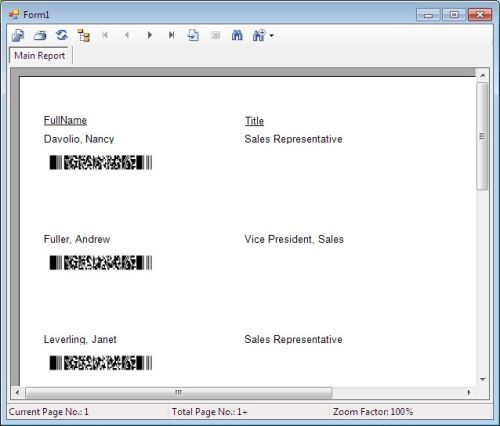
Task: Click the FullName column header
Action: (65, 120)
